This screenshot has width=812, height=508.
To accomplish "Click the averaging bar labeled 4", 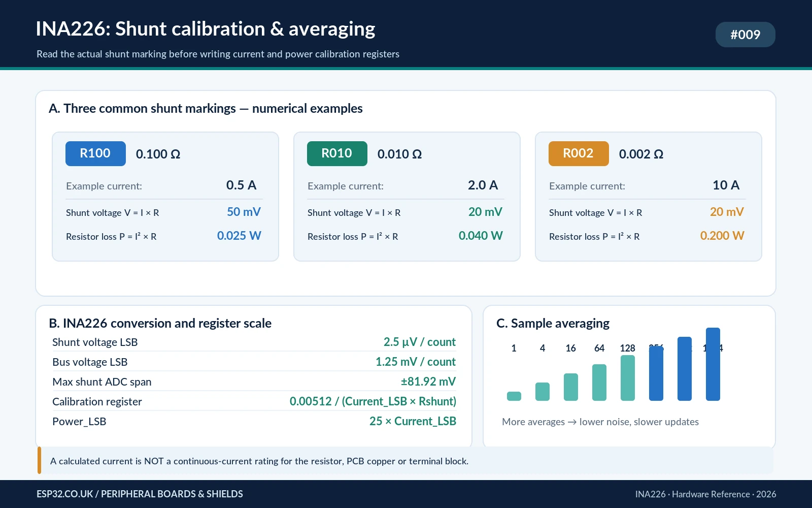I will click(x=543, y=392).
